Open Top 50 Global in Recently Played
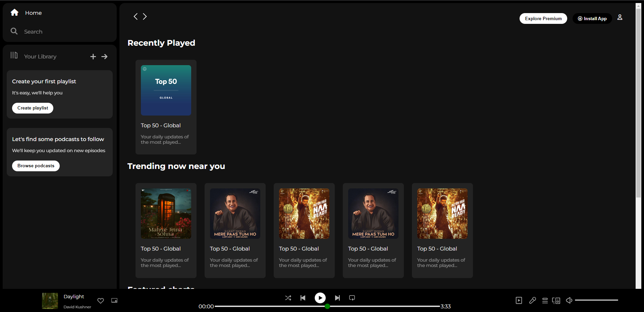The image size is (644, 312). point(166,107)
